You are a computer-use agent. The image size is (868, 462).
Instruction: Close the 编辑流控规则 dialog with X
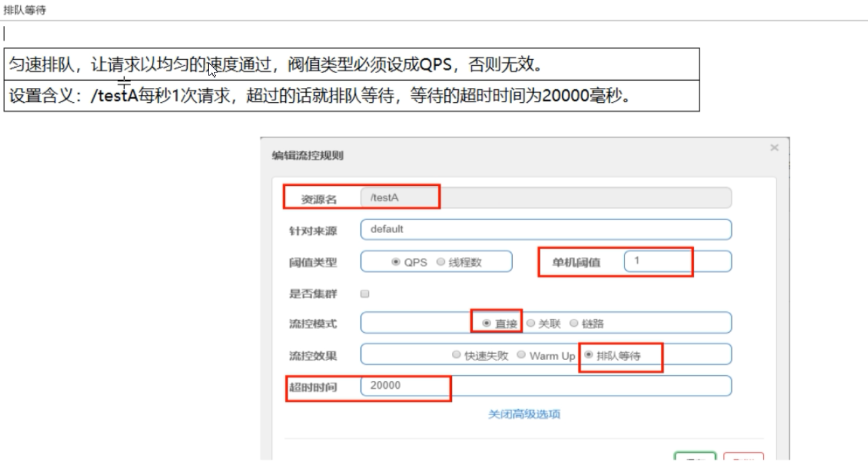(x=774, y=148)
